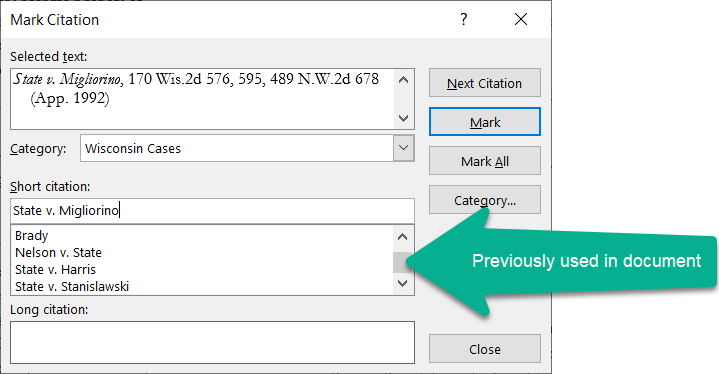Click the Mark All button
The width and height of the screenshot is (719, 374).
click(485, 161)
